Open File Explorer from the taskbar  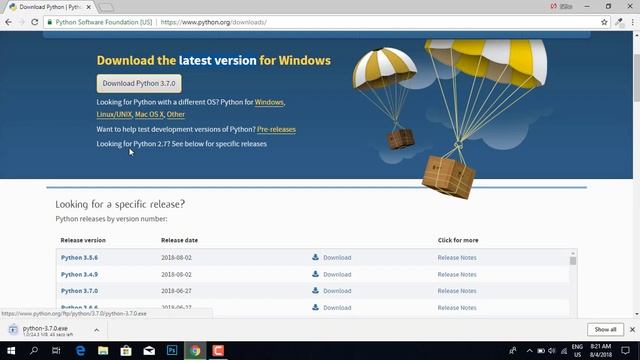pyautogui.click(x=103, y=351)
